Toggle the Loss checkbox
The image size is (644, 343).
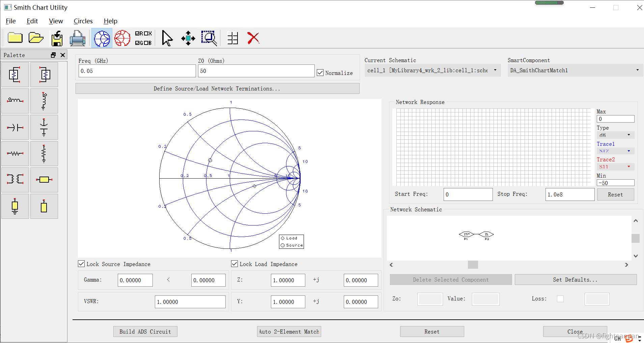(x=560, y=299)
